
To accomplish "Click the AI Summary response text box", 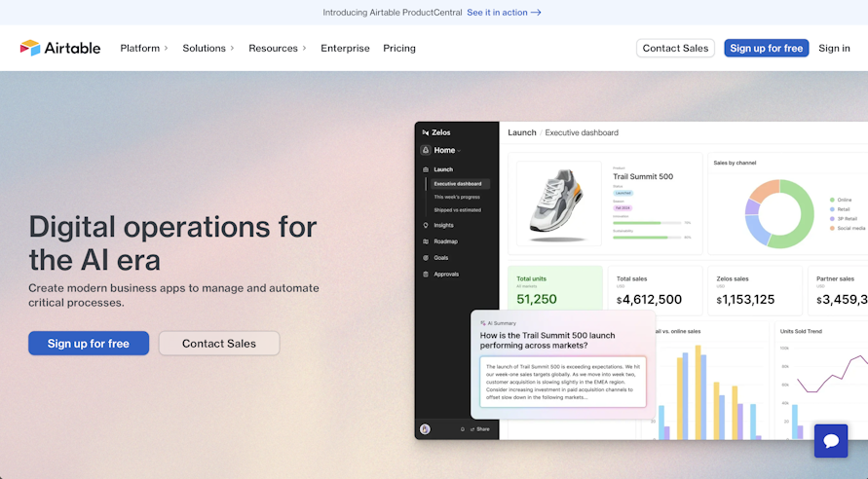I will point(563,382).
